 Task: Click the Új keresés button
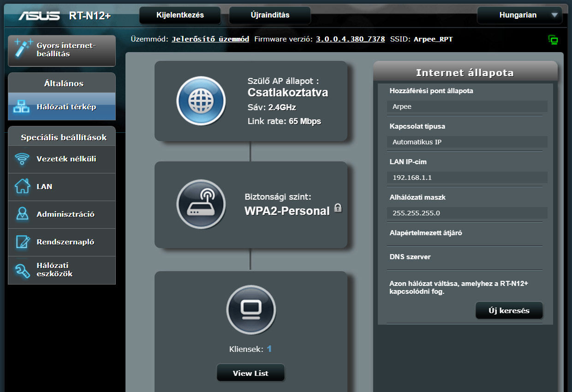click(509, 310)
